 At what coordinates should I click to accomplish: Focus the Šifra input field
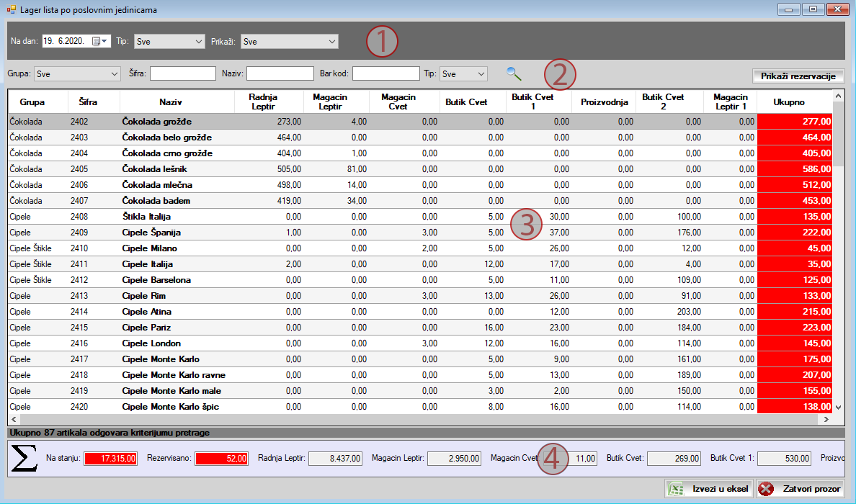coord(183,73)
